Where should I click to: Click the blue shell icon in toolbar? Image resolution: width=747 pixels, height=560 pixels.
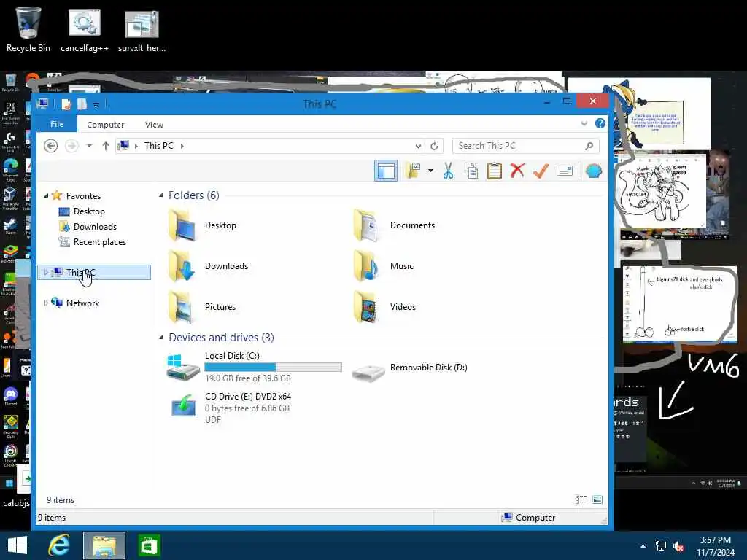[594, 171]
